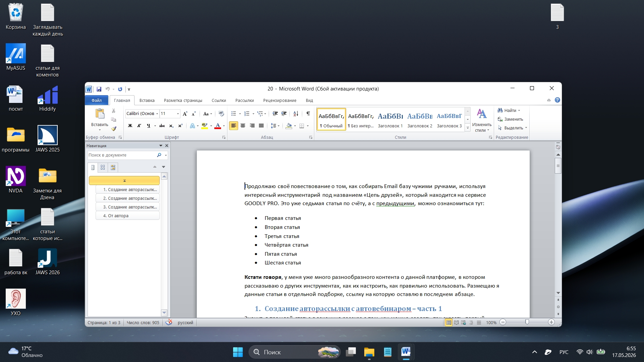
Task: Switch to the Вид ribbon tab
Action: tap(309, 100)
